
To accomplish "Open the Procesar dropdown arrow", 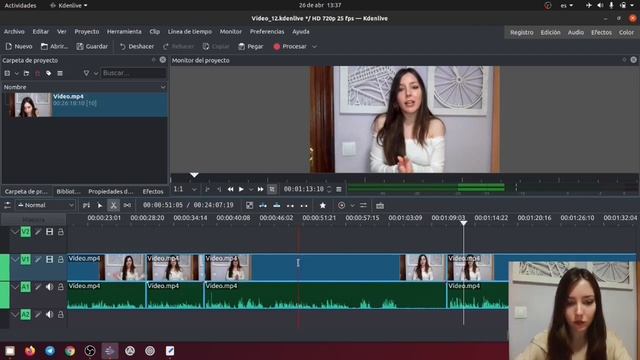I will [314, 47].
